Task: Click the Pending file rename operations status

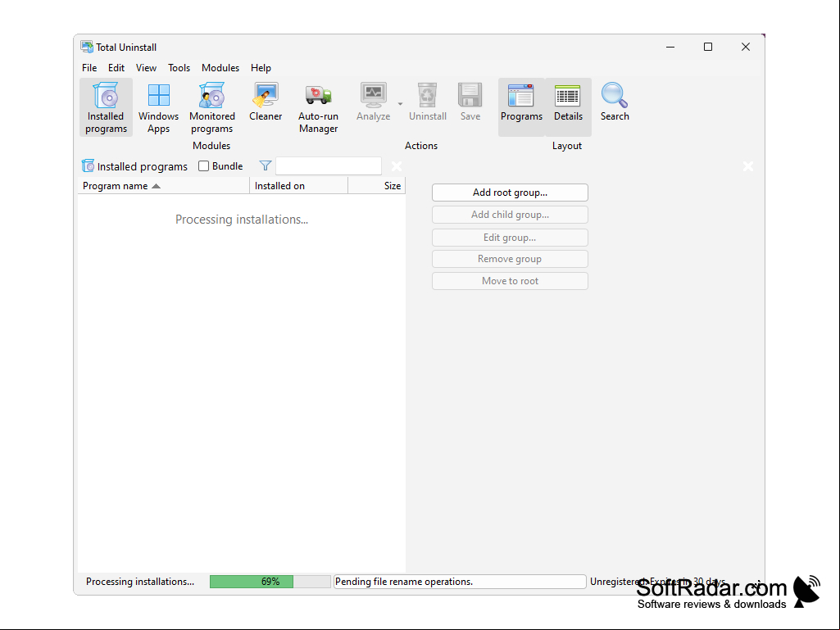Action: pyautogui.click(x=460, y=582)
